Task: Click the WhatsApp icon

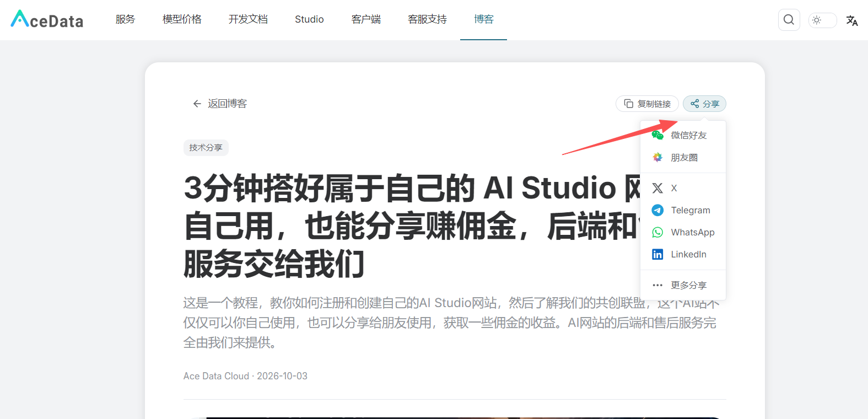Action: point(657,232)
